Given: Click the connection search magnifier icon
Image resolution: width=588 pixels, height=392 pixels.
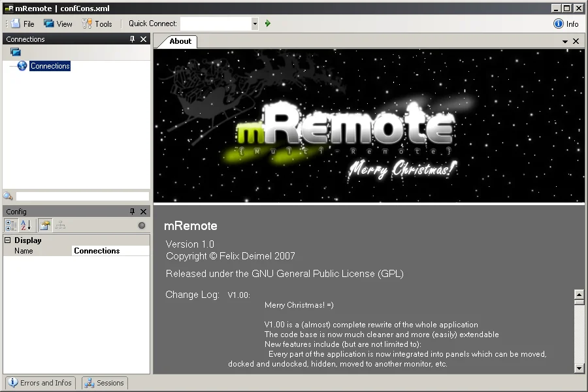Looking at the screenshot, I should (8, 196).
